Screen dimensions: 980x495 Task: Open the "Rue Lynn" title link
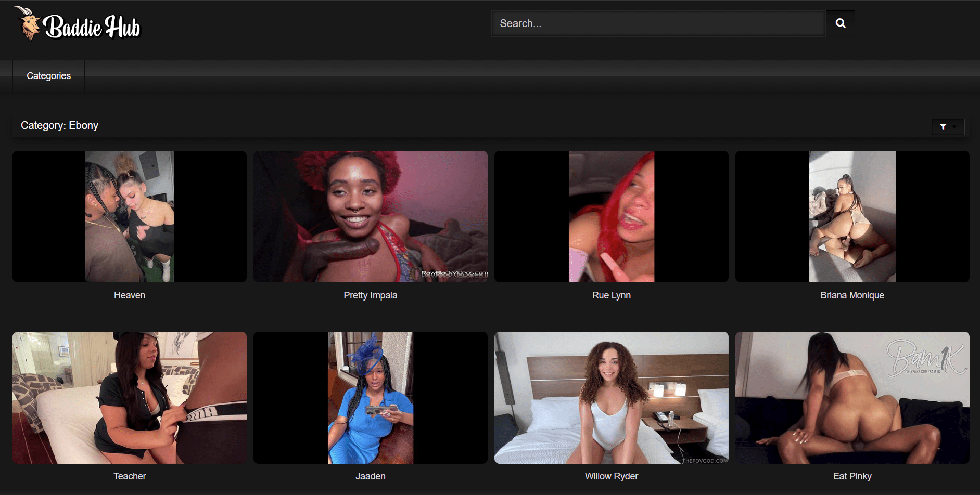(x=611, y=295)
